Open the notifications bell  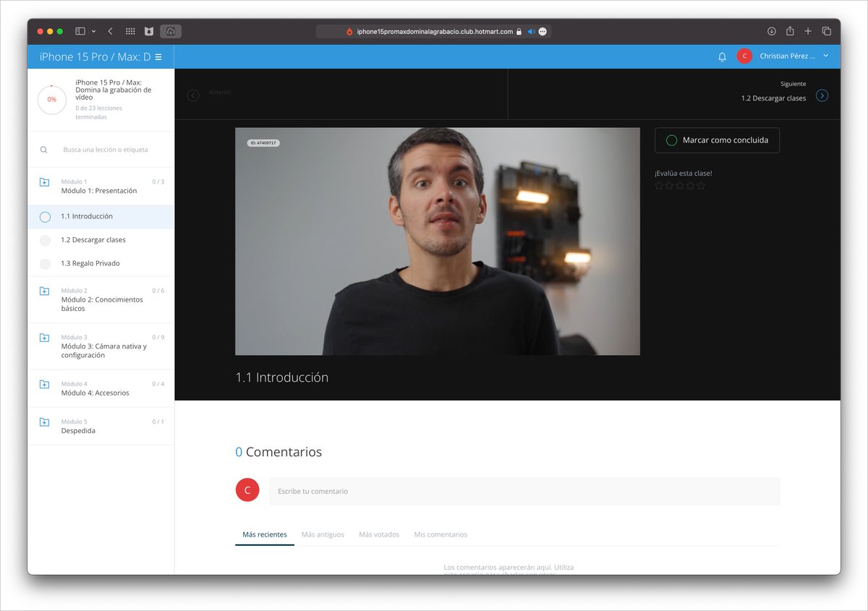point(722,56)
